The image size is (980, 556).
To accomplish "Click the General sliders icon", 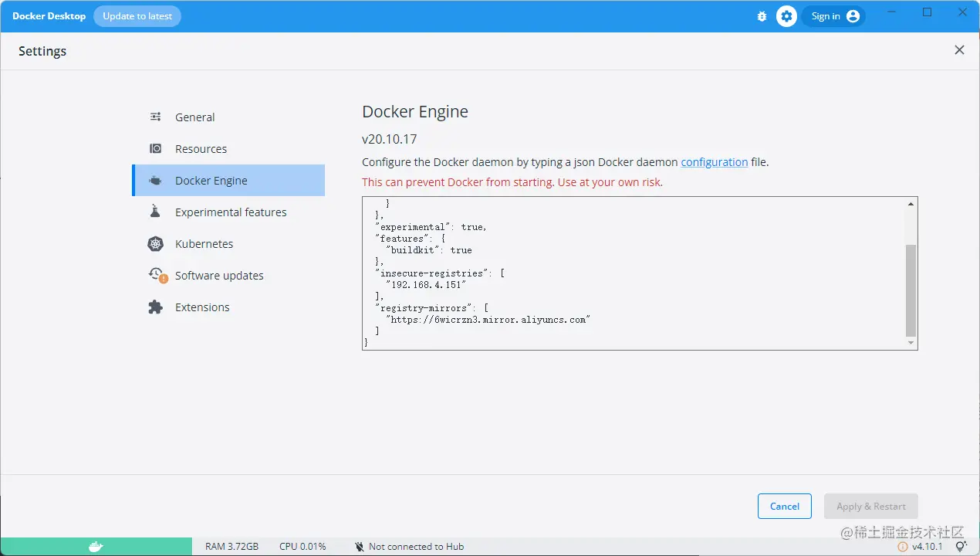I will click(156, 117).
